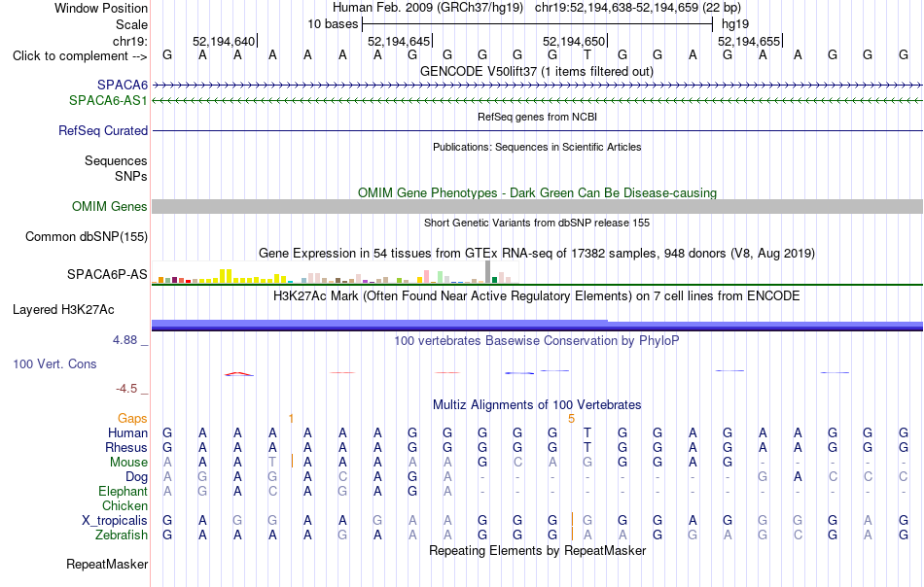Viewport: 924px width, 587px height.
Task: Click the T base in the Rhesus row
Action: coord(586,447)
